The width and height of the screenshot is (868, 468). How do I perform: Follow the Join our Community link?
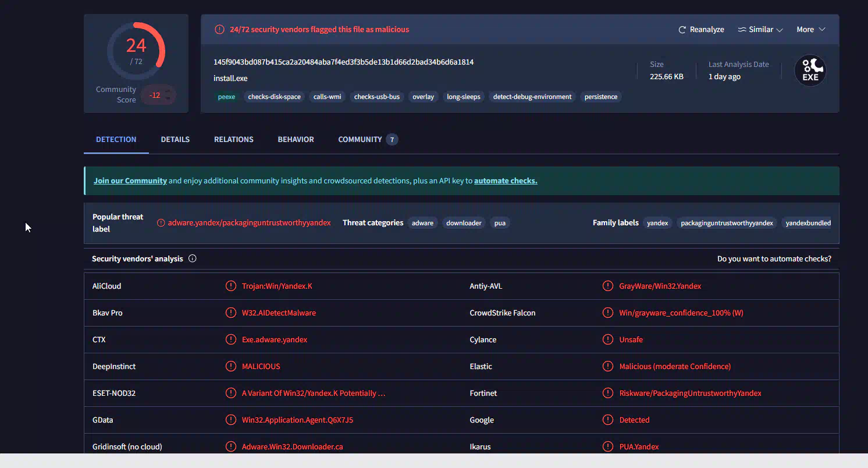[130, 180]
